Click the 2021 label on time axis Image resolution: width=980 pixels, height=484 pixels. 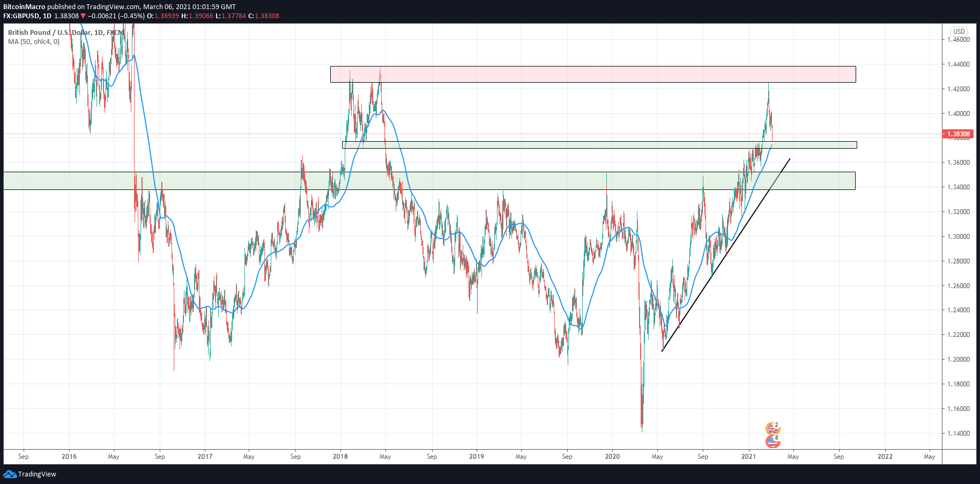(748, 457)
